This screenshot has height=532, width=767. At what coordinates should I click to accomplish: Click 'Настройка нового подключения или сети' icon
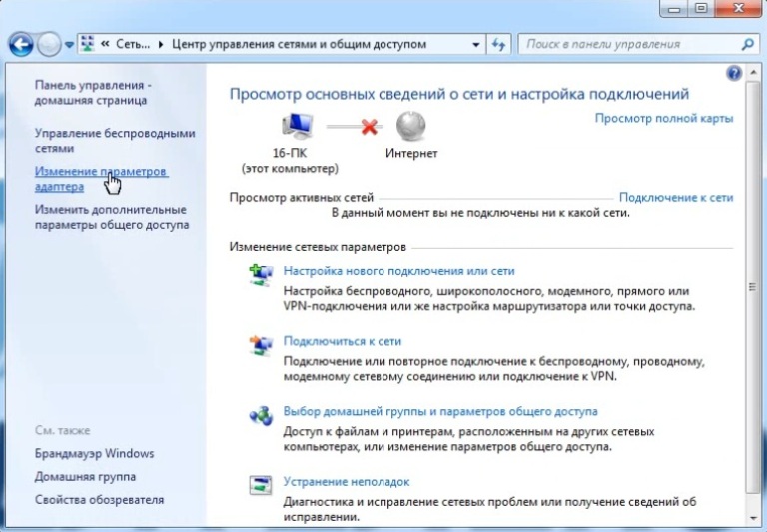point(261,275)
